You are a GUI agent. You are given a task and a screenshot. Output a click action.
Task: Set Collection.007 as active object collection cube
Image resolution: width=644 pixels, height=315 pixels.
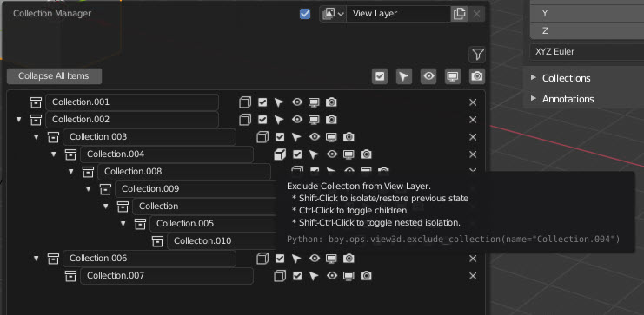click(x=280, y=276)
